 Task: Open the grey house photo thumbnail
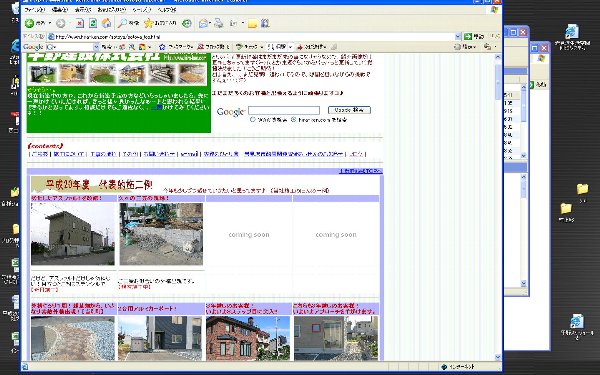[x=73, y=234]
